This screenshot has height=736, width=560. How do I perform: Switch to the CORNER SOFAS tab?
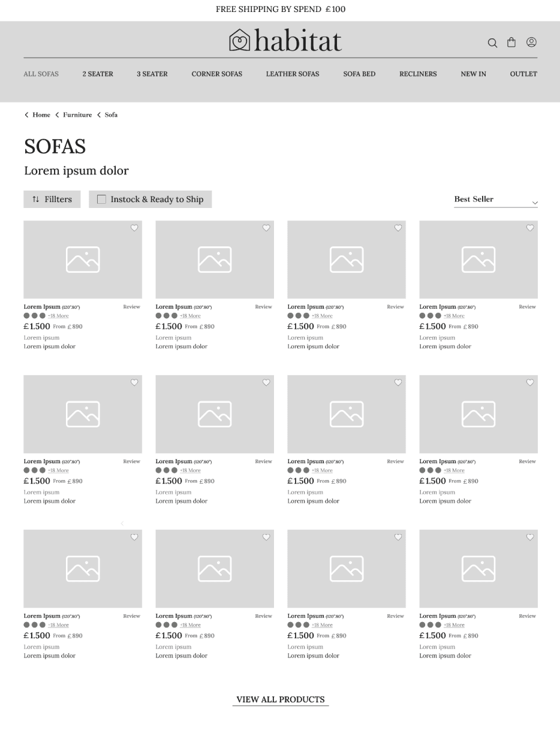tap(216, 74)
